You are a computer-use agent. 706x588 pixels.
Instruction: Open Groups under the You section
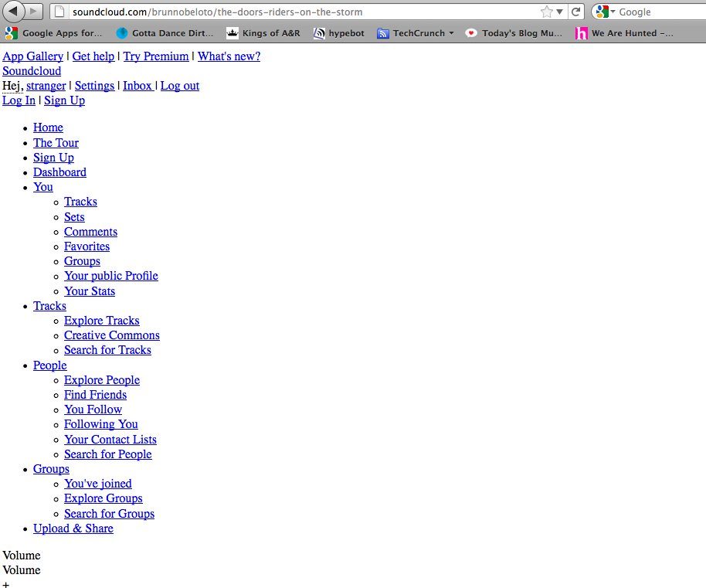tap(82, 261)
